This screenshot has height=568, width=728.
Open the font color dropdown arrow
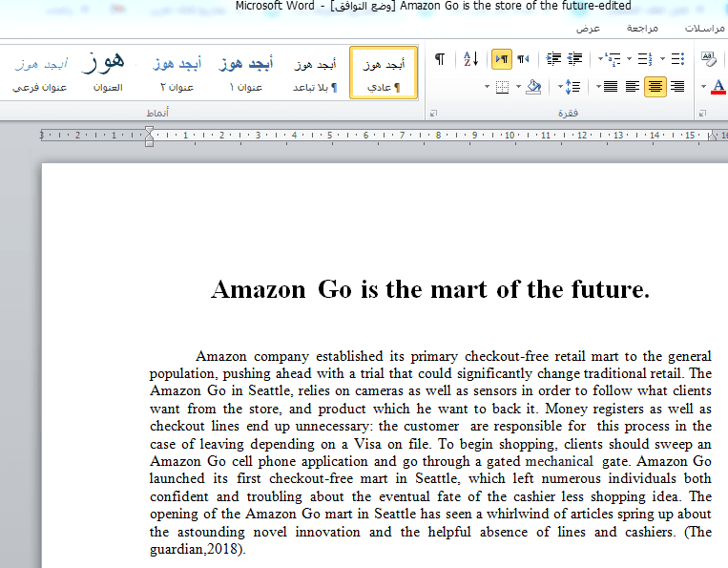(x=703, y=87)
